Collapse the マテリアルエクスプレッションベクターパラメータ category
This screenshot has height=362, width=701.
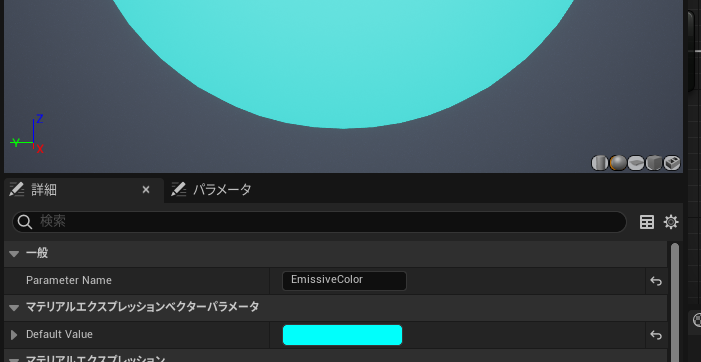[x=14, y=307]
